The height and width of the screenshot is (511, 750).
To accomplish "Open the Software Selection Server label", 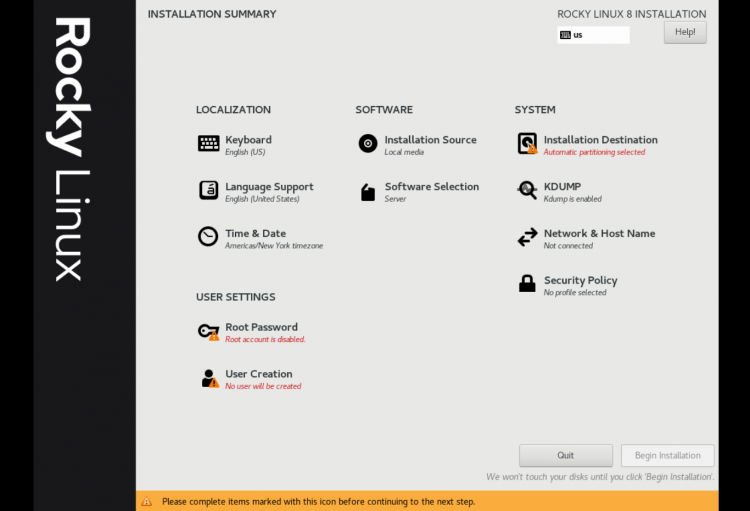I will click(x=395, y=199).
